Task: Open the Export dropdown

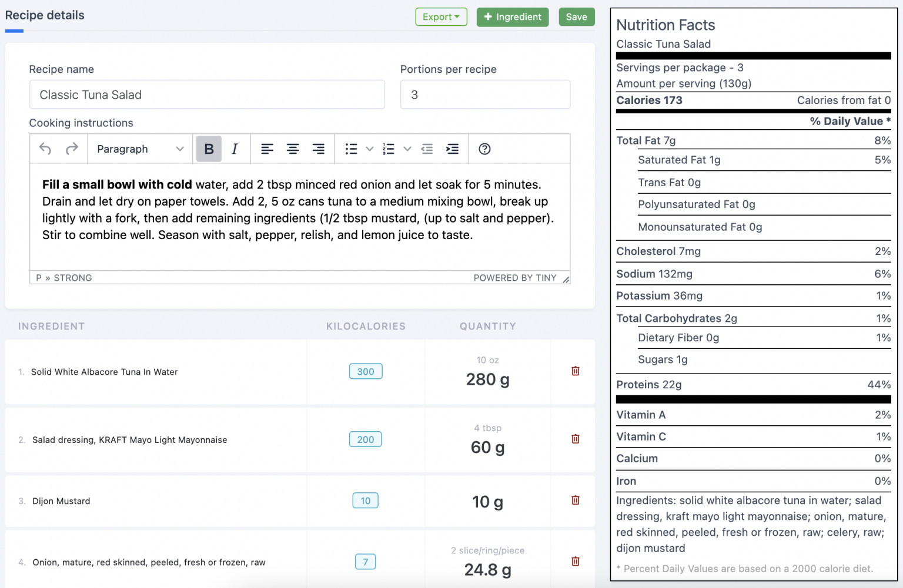Action: pyautogui.click(x=441, y=16)
